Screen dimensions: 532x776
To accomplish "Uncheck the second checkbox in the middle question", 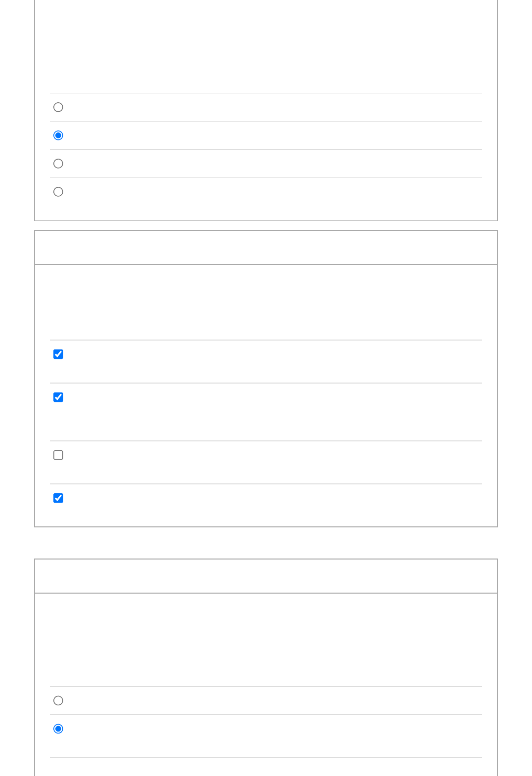I will click(x=58, y=397).
